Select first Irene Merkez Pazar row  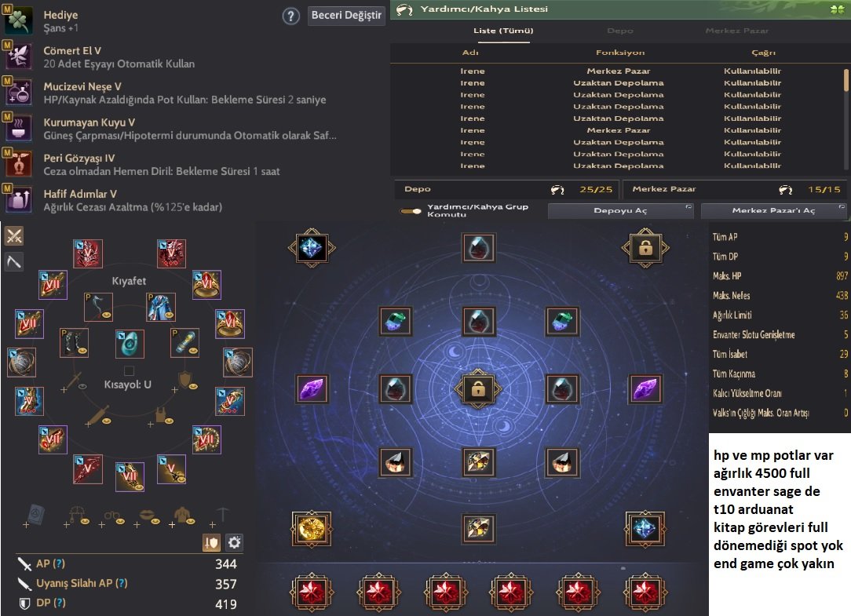[x=616, y=71]
